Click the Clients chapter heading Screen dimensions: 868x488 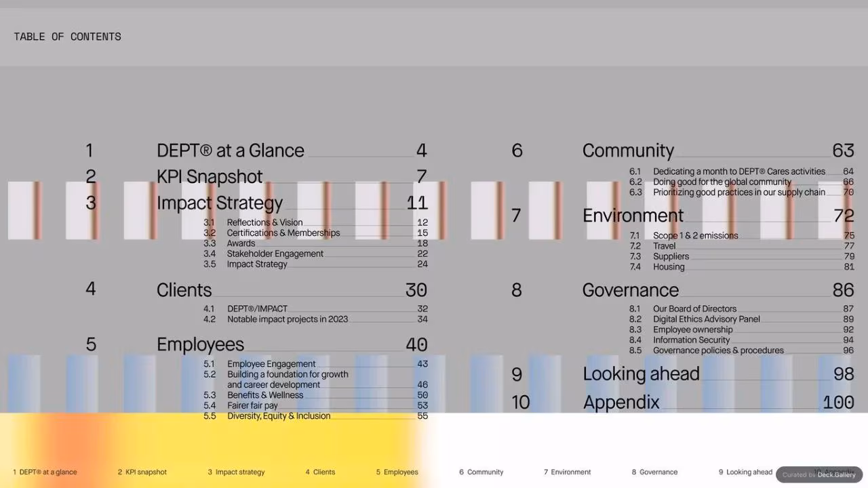click(184, 290)
